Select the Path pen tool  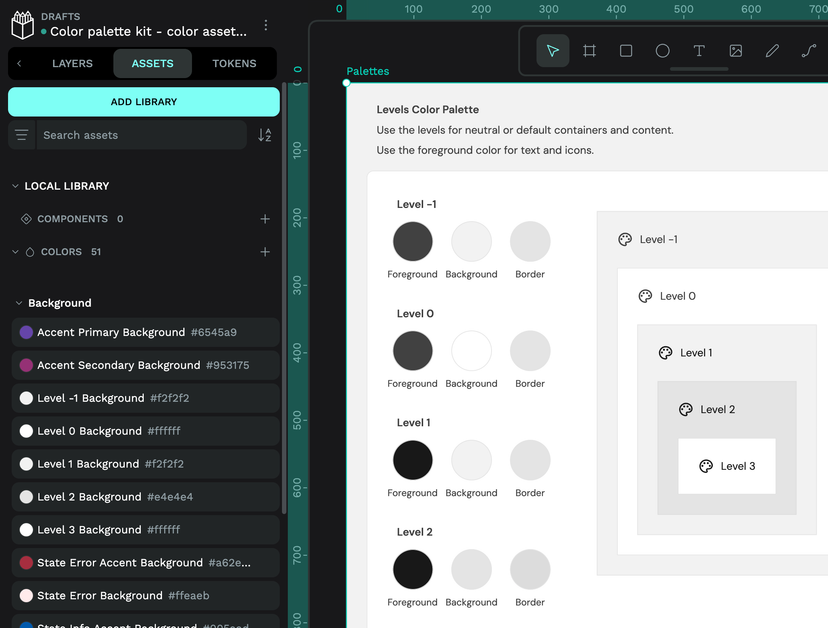[772, 50]
